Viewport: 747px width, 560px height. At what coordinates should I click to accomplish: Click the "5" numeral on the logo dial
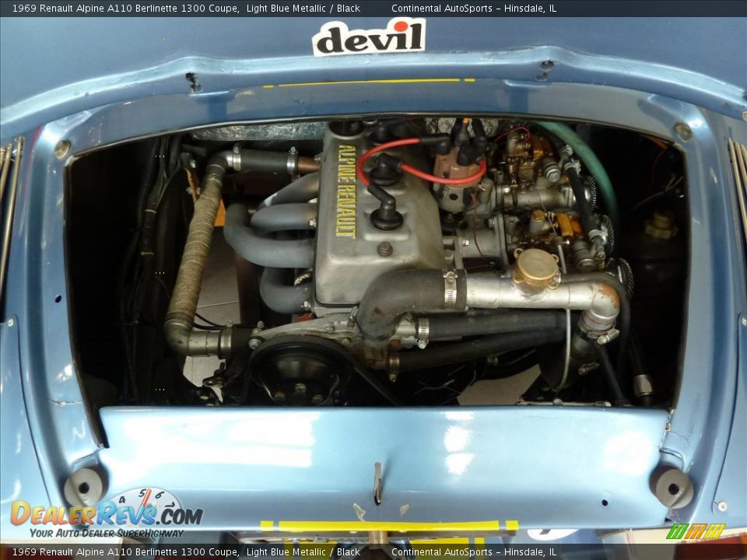(x=143, y=494)
